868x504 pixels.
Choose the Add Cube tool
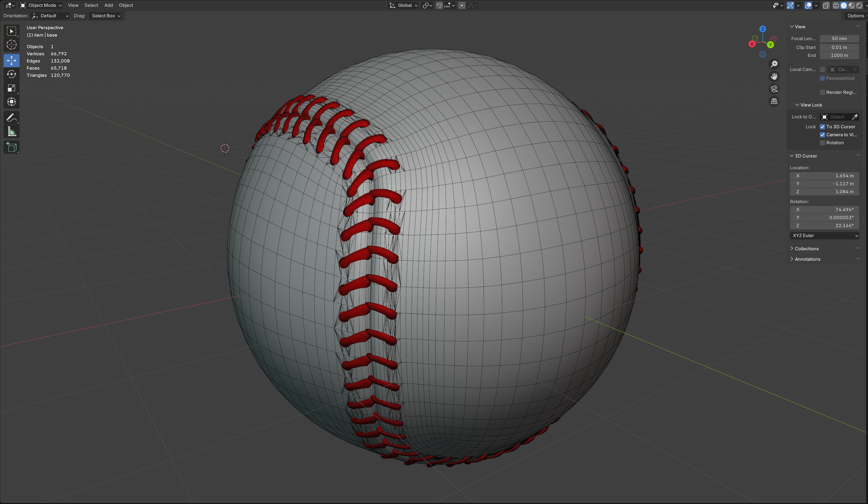click(11, 147)
